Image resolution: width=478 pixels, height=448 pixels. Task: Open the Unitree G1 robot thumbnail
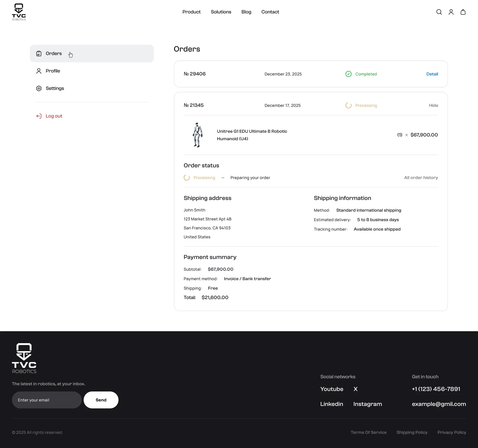tap(198, 135)
